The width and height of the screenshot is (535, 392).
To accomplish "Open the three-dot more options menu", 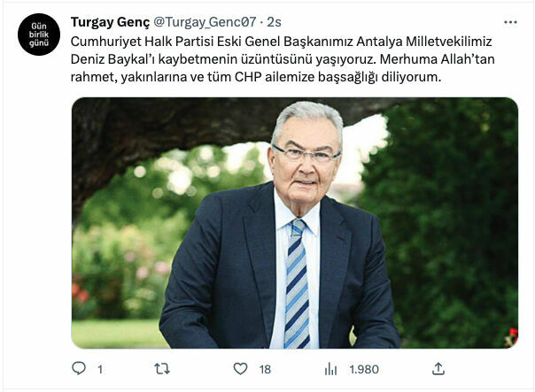I will click(x=510, y=22).
